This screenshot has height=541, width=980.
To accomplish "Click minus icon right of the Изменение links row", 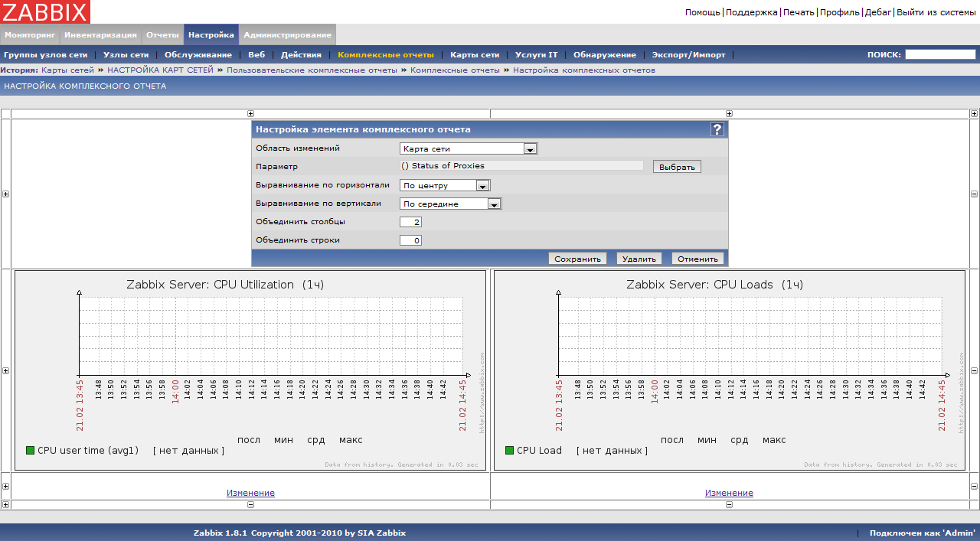I will point(974,486).
